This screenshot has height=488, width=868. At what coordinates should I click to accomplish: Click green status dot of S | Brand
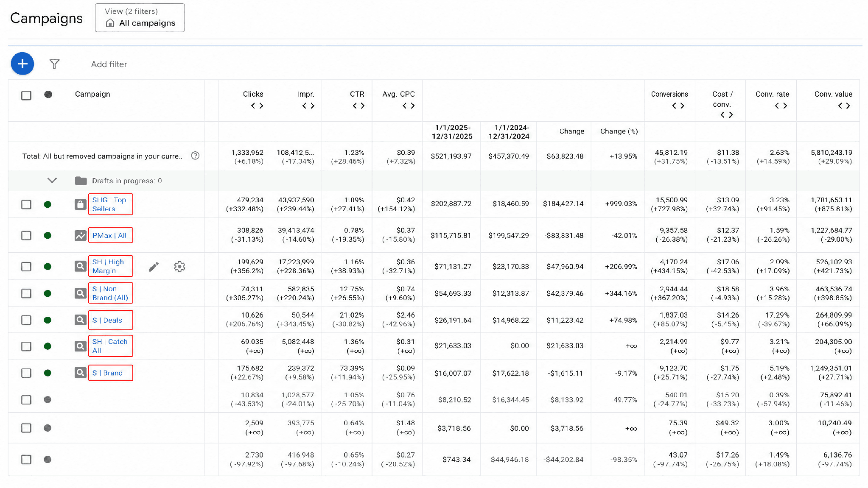click(x=48, y=373)
